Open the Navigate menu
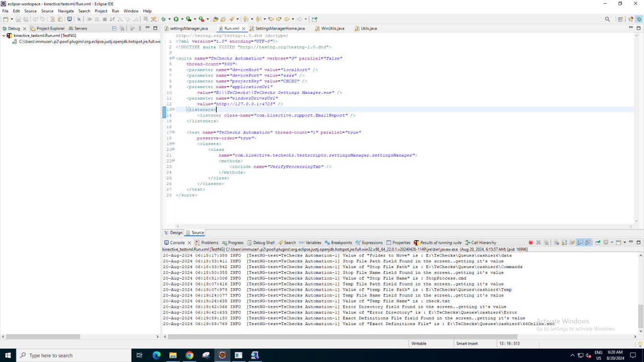644x362 pixels. (66, 11)
